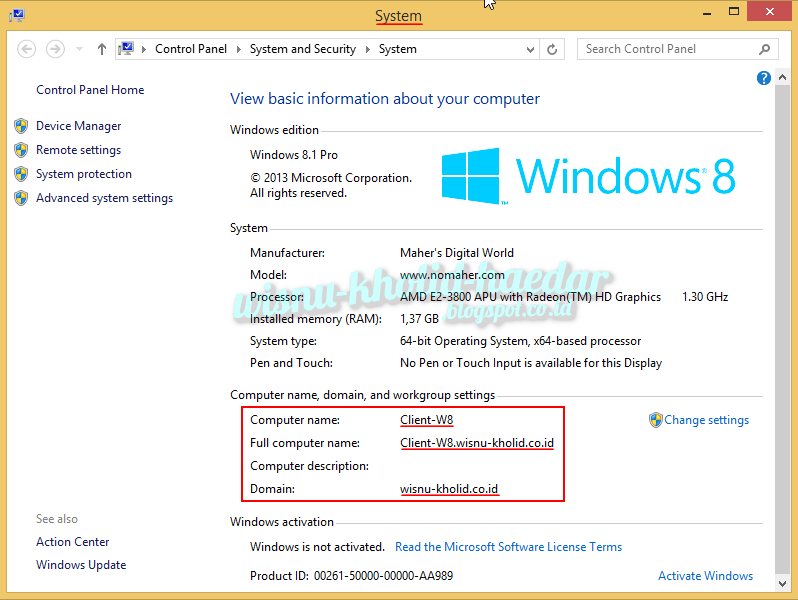Viewport: 798px width, 600px height.
Task: Open Remote settings link
Action: 78,150
